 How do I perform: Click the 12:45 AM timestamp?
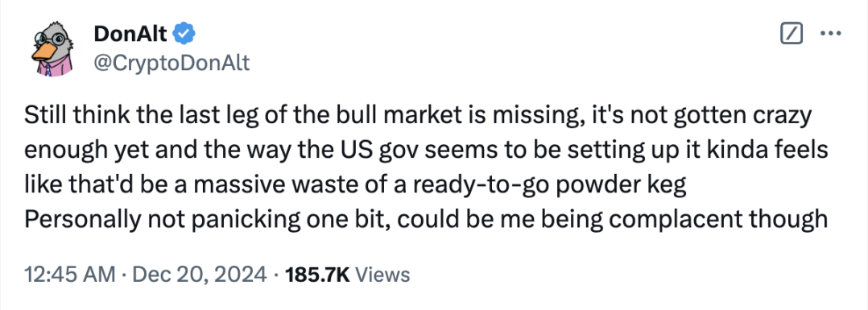pyautogui.click(x=70, y=274)
